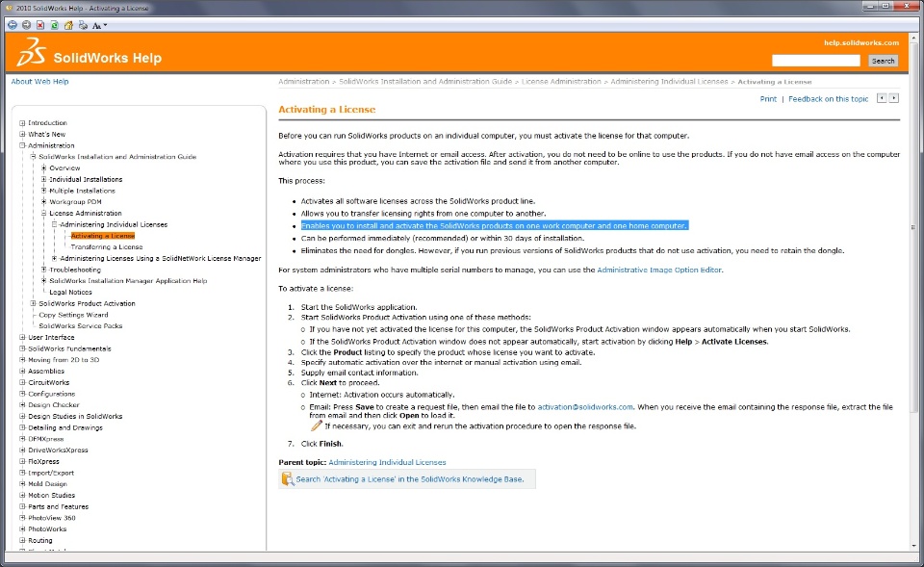Open FloXpress tree item
This screenshot has width=924, height=567.
tap(43, 461)
